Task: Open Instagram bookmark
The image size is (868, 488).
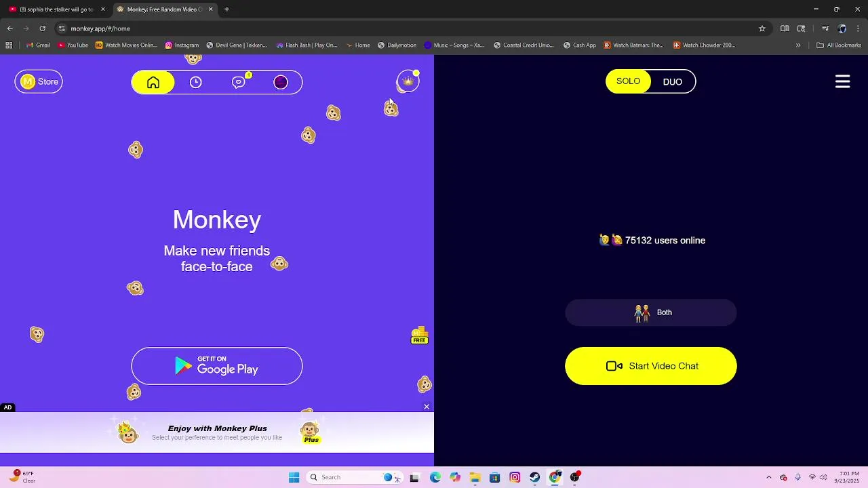Action: coord(182,45)
